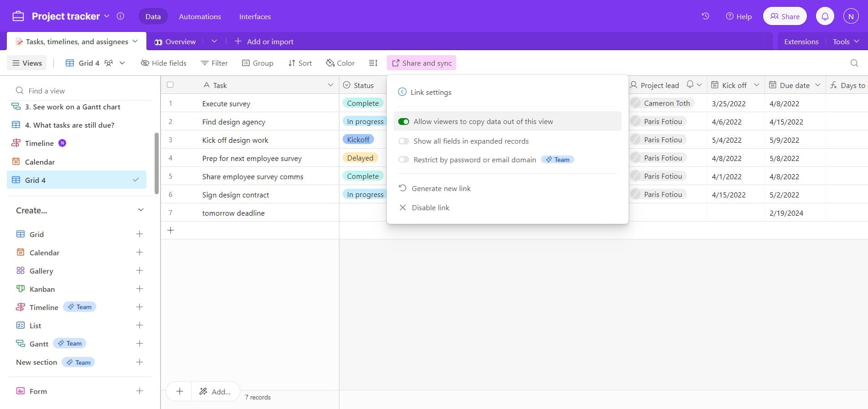Image resolution: width=868 pixels, height=409 pixels.
Task: Click plus icon to add new row
Action: click(171, 230)
